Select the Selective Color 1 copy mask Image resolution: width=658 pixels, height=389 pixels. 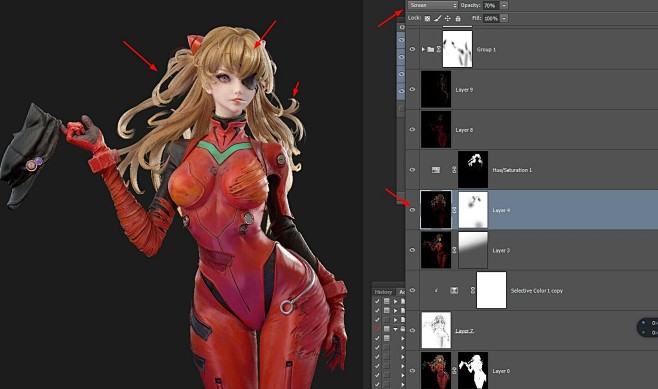coord(491,290)
